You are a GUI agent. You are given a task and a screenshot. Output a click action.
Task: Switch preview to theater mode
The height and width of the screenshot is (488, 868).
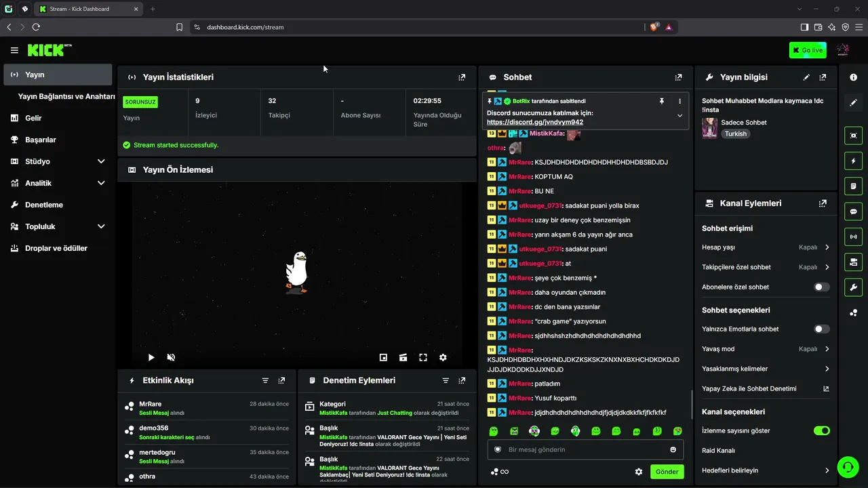pyautogui.click(x=403, y=357)
